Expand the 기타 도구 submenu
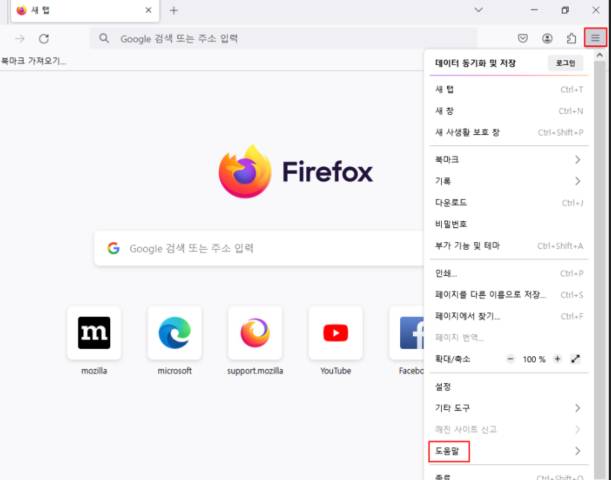This screenshot has height=480, width=611. (509, 408)
